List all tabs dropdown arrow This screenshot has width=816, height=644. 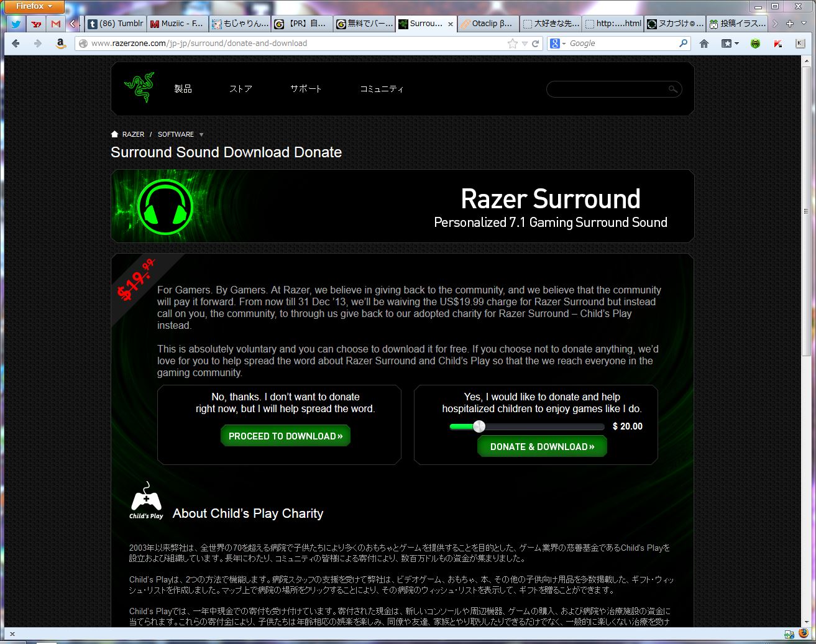pyautogui.click(x=804, y=24)
